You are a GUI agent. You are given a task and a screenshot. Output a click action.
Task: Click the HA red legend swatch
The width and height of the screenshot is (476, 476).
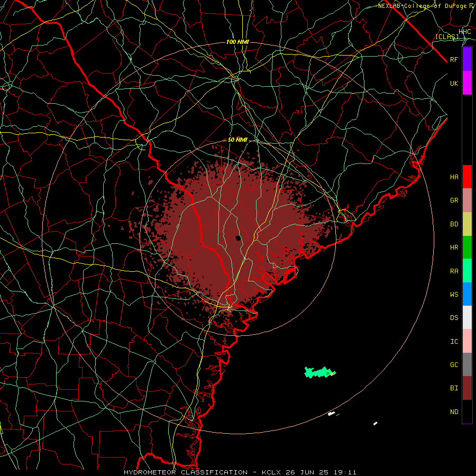467,177
